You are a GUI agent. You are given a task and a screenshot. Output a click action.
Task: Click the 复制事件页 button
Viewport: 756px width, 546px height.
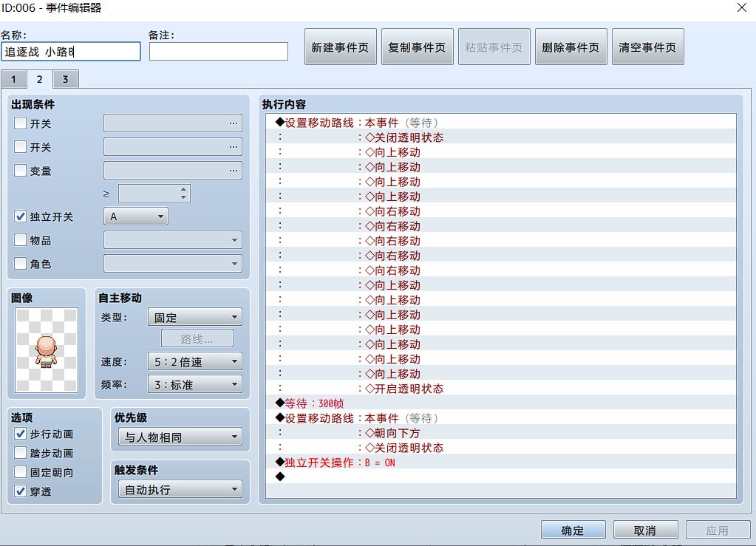point(418,47)
